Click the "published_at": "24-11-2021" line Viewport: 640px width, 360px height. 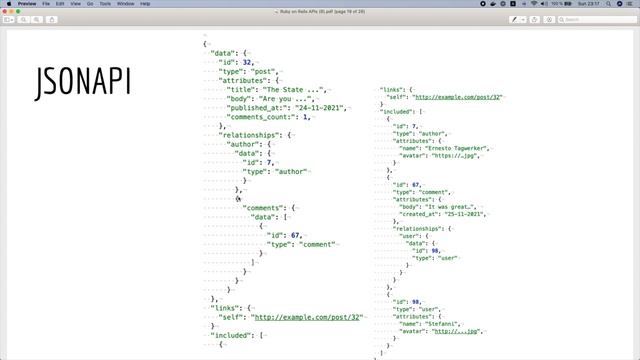tap(287, 108)
